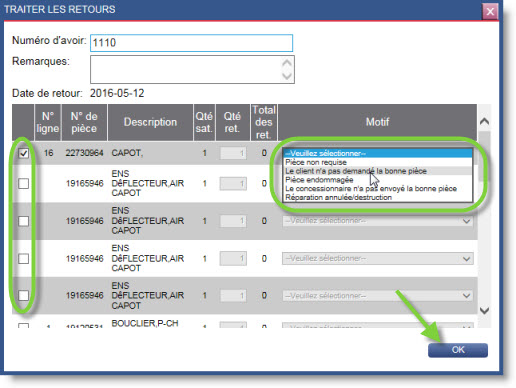The height and width of the screenshot is (388, 516).
Task: Click the Remarques box down scroll arrow
Action: click(x=287, y=76)
